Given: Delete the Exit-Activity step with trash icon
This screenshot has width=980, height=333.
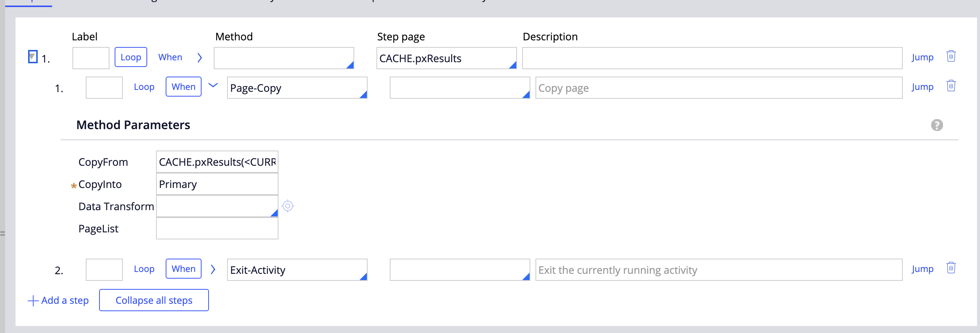Looking at the screenshot, I should pos(951,268).
